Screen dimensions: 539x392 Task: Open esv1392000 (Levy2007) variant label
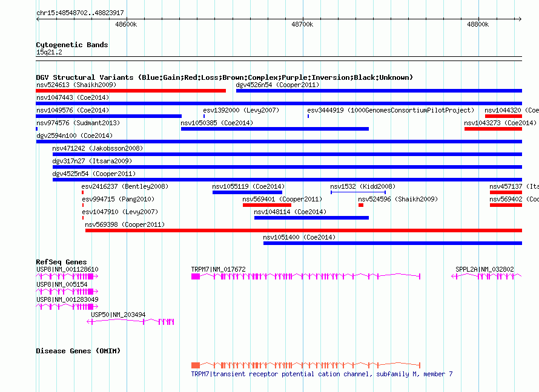click(241, 110)
